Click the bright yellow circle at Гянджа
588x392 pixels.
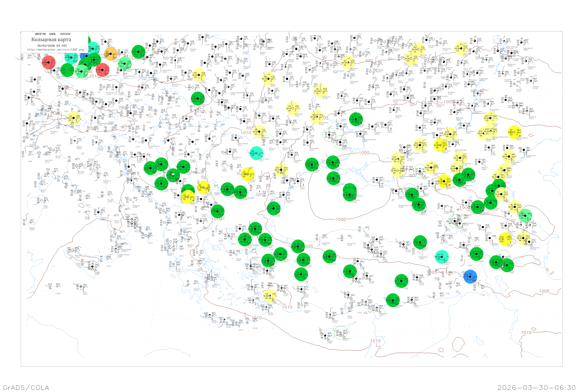[x=506, y=239]
